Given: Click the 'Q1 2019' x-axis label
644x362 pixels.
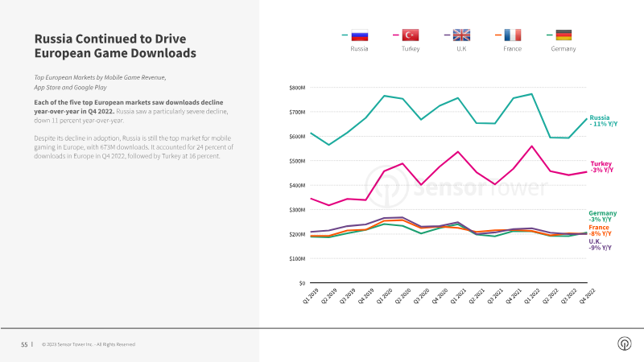Looking at the screenshot, I should [311, 296].
